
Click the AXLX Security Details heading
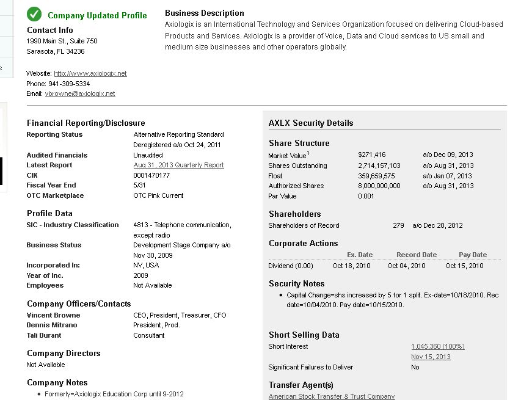311,123
